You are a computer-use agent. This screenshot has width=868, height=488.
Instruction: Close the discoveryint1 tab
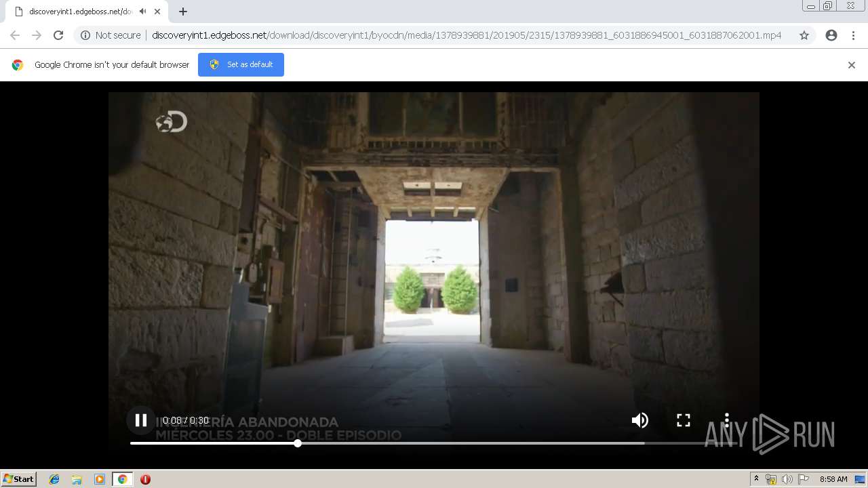pos(158,12)
